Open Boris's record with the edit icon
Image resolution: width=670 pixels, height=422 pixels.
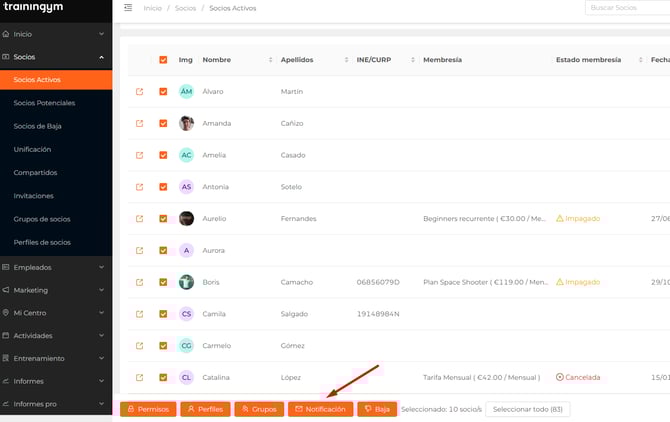(139, 282)
